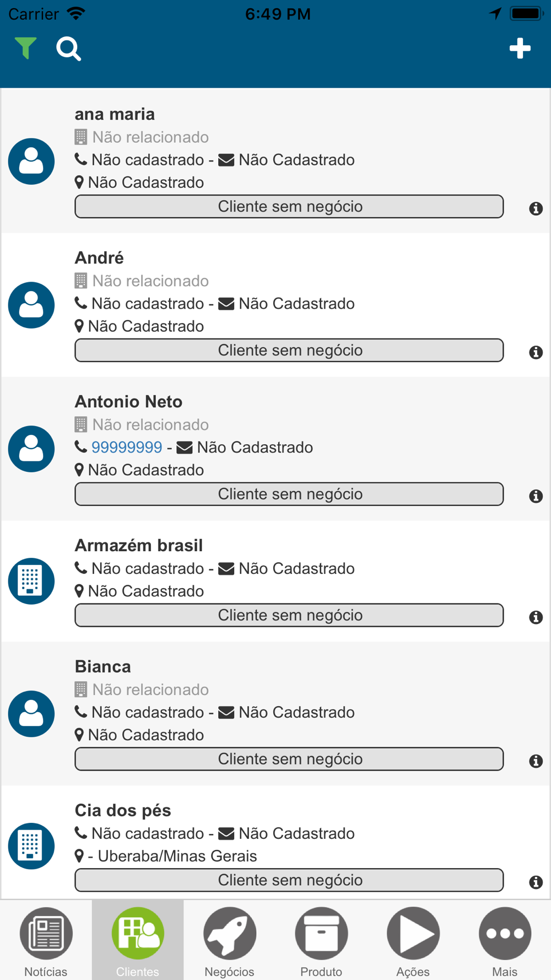Open the green filter funnel icon
This screenshot has width=551, height=980.
click(x=25, y=49)
